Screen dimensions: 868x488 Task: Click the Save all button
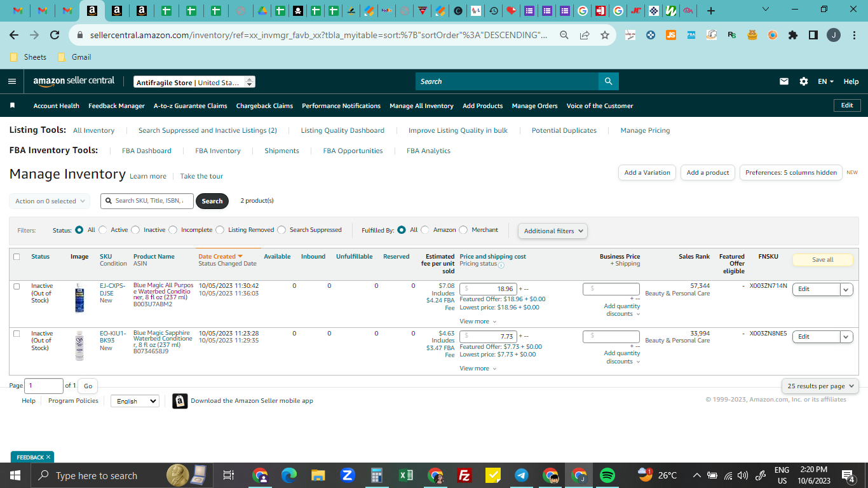tap(823, 259)
